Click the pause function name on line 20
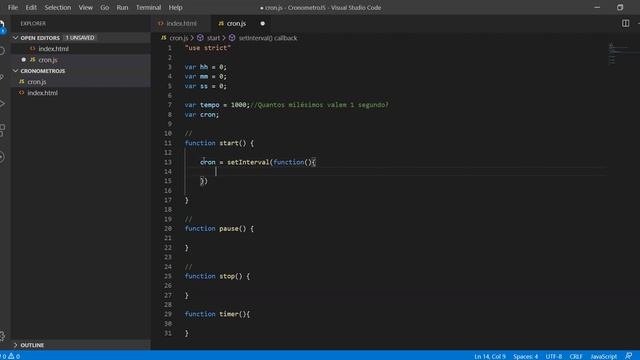640x360 pixels. tap(229, 229)
